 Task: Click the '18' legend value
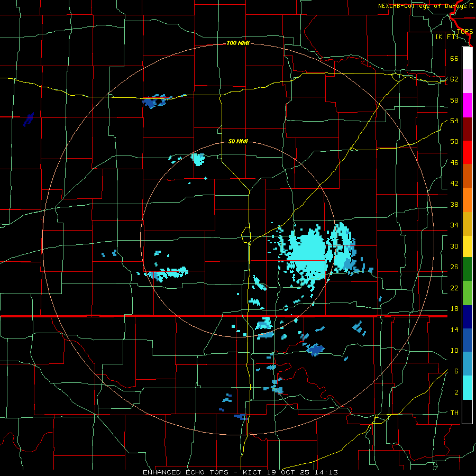[x=454, y=309]
